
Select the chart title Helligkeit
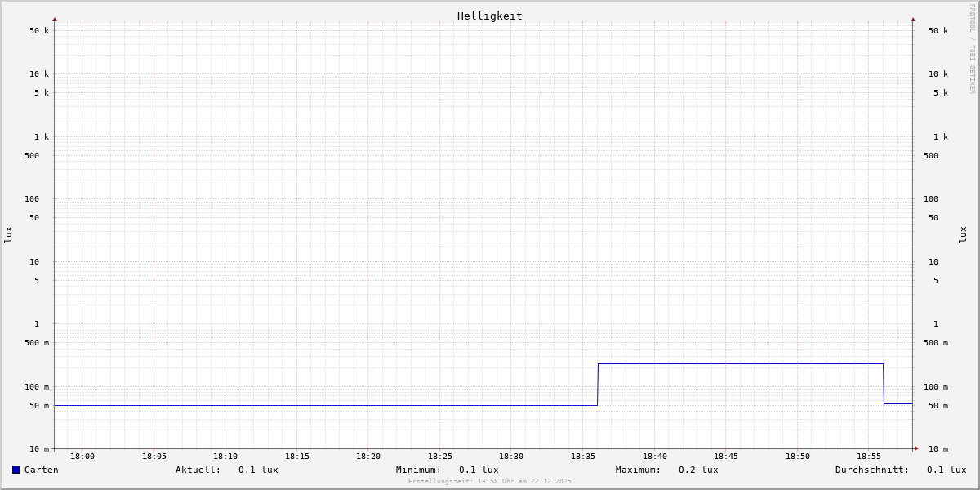[490, 16]
